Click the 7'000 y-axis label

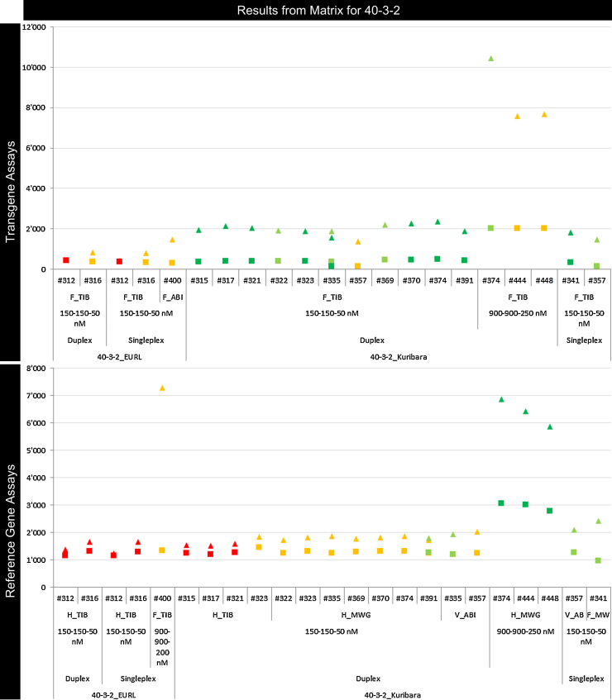[x=34, y=396]
